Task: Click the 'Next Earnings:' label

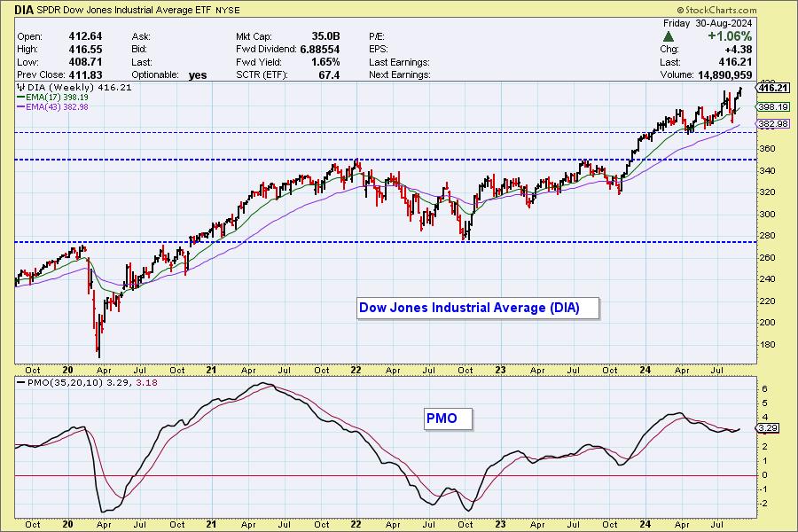Action: coord(400,74)
